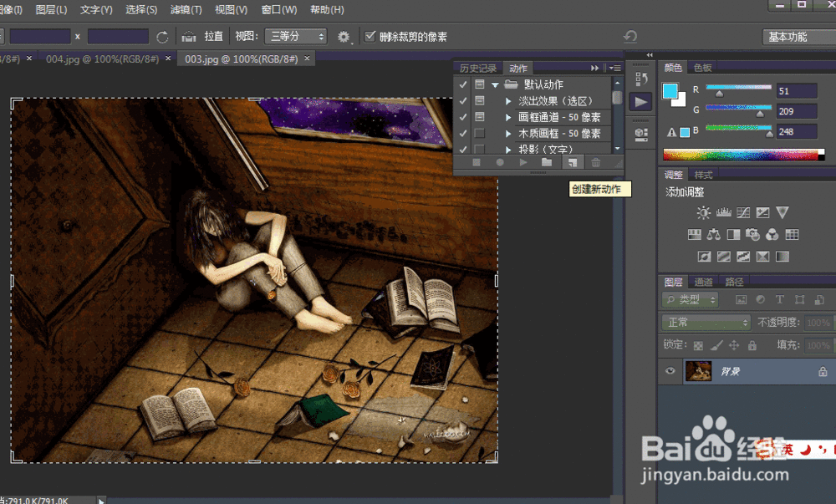Image resolution: width=836 pixels, height=504 pixels.
Task: Add a Color Lookup grid adjustment
Action: click(x=793, y=234)
